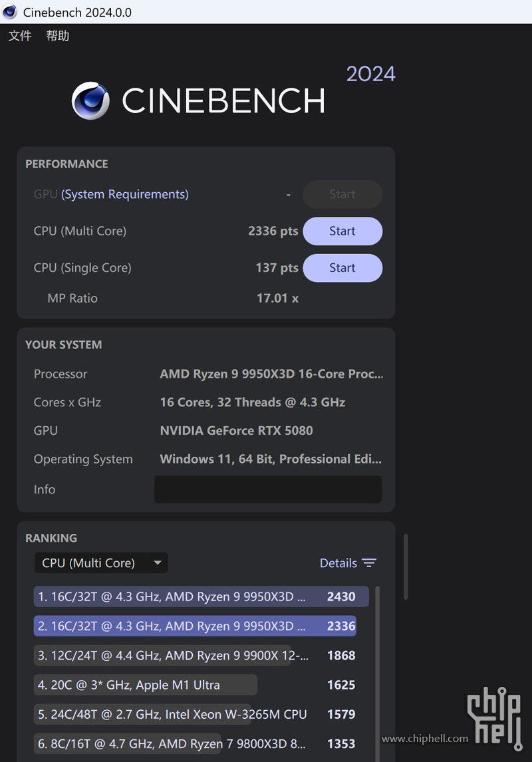Expand the CPU (Multi Core) ranking dropdown
The width and height of the screenshot is (532, 762).
point(102,563)
